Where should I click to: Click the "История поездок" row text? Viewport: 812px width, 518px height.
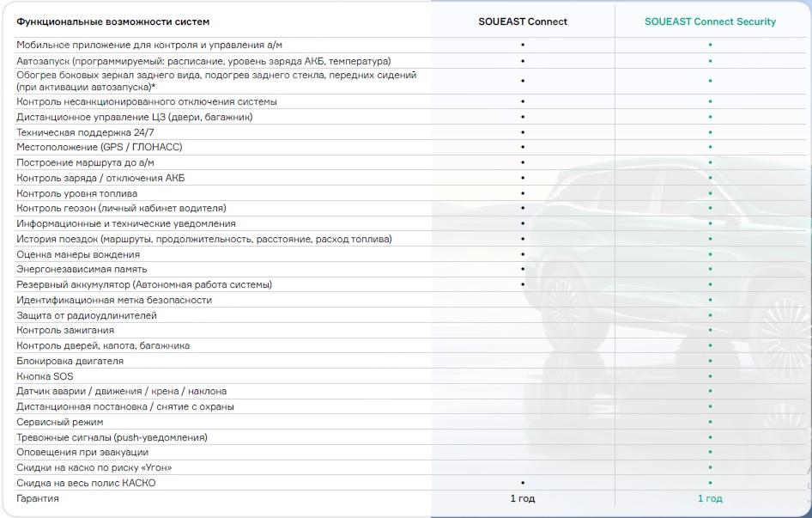[x=204, y=240]
